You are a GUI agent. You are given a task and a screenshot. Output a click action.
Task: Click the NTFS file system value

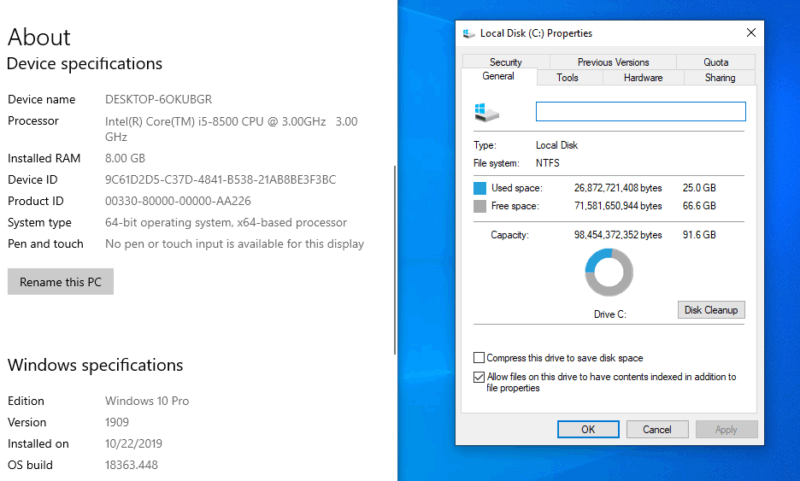pos(547,163)
